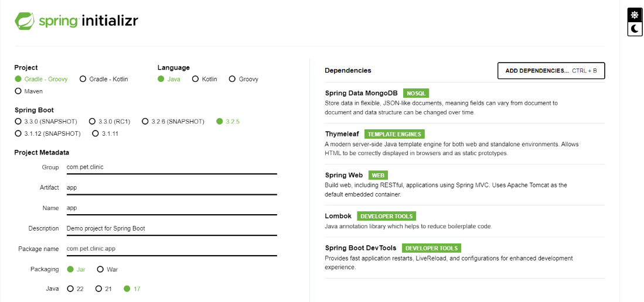This screenshot has height=302, width=644.
Task: Click the Add Dependencies button
Action: pyautogui.click(x=551, y=71)
